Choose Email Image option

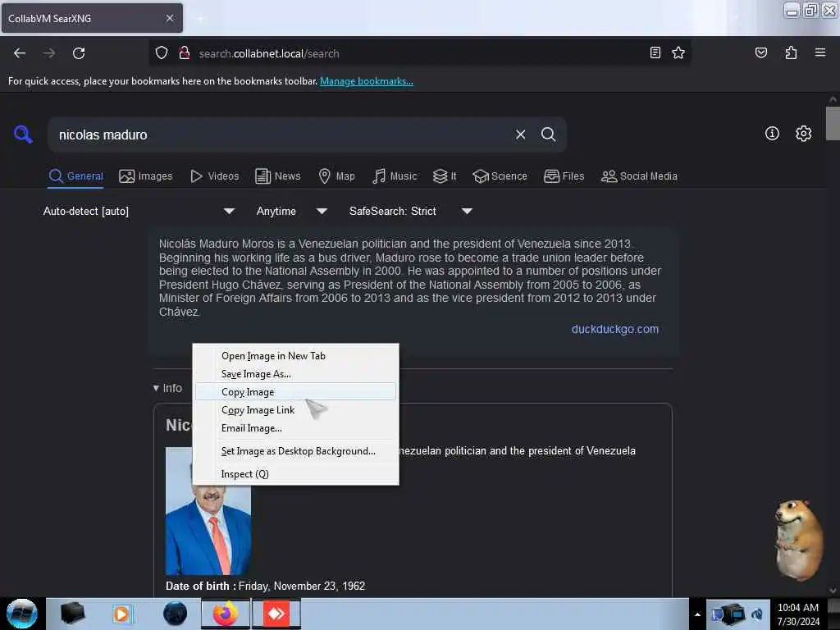295,428
